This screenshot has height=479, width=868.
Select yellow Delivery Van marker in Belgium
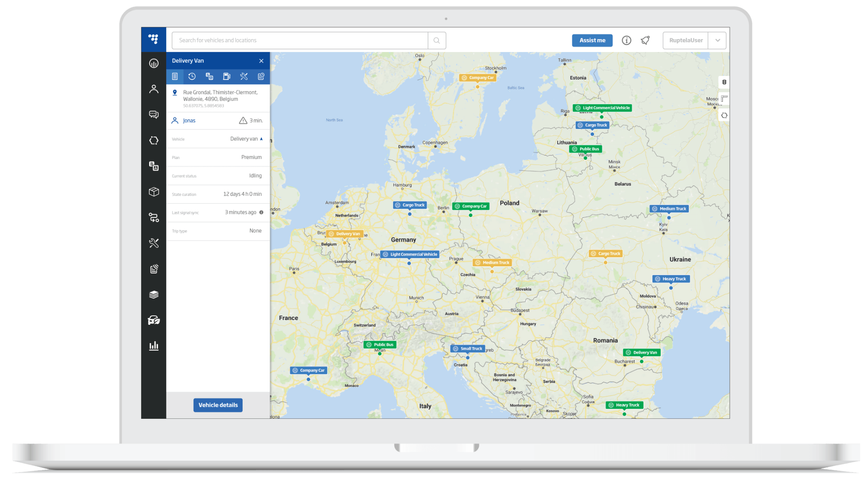point(345,234)
